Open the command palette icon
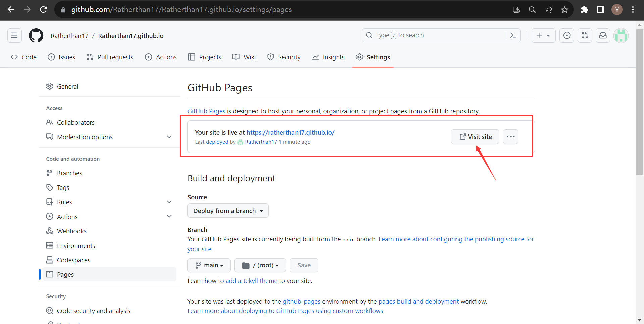 [x=513, y=35]
